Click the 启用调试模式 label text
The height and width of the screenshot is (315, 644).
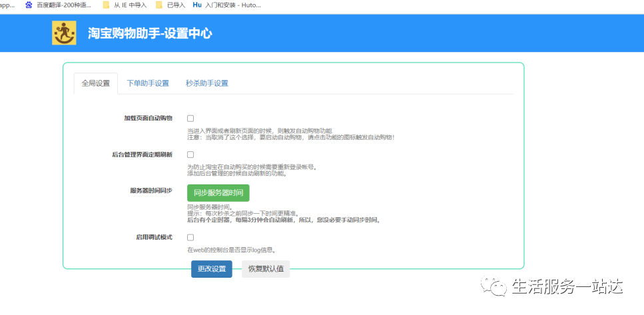pos(154,237)
